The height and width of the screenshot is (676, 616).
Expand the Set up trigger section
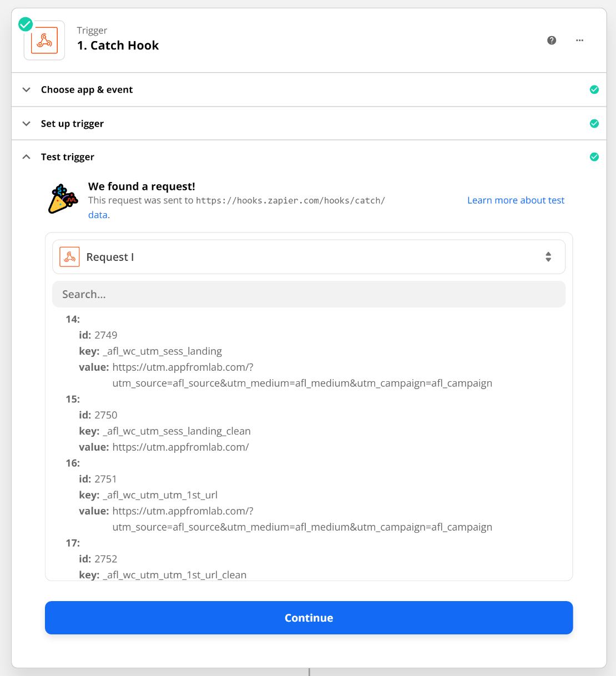point(26,123)
